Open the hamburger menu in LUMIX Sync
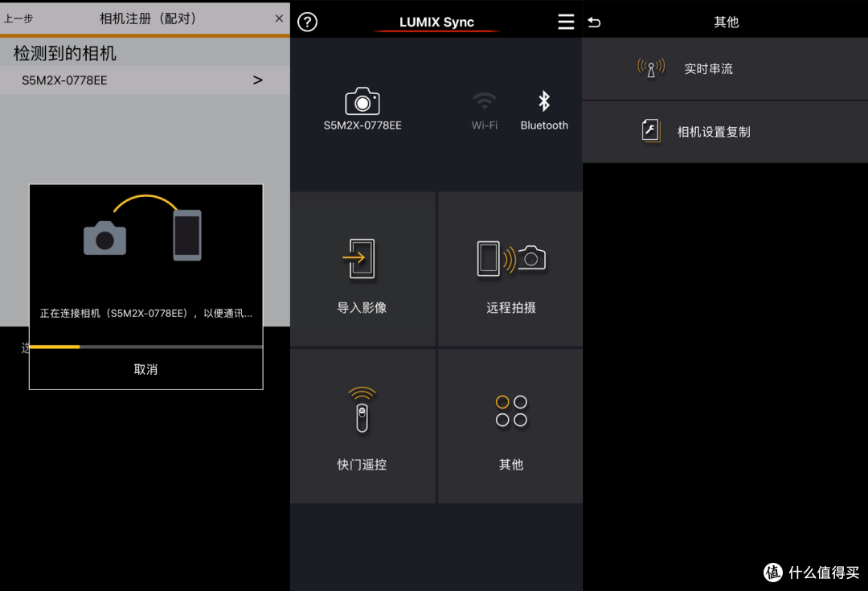868x591 pixels. (566, 23)
